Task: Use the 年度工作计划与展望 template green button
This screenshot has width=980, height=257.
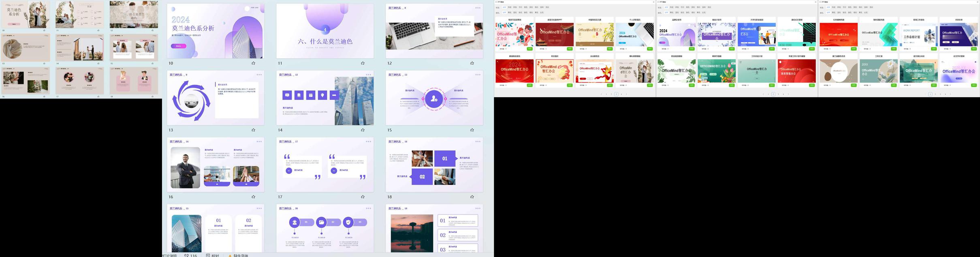Action: click(x=812, y=85)
